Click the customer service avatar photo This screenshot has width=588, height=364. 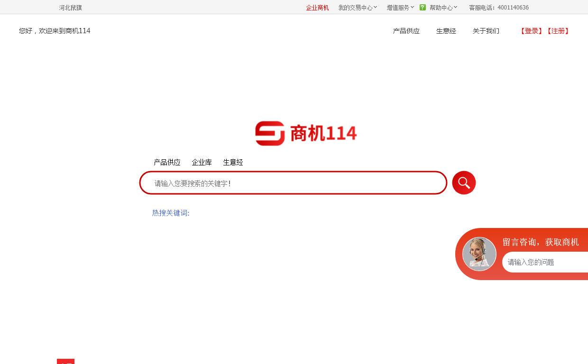[x=479, y=254]
